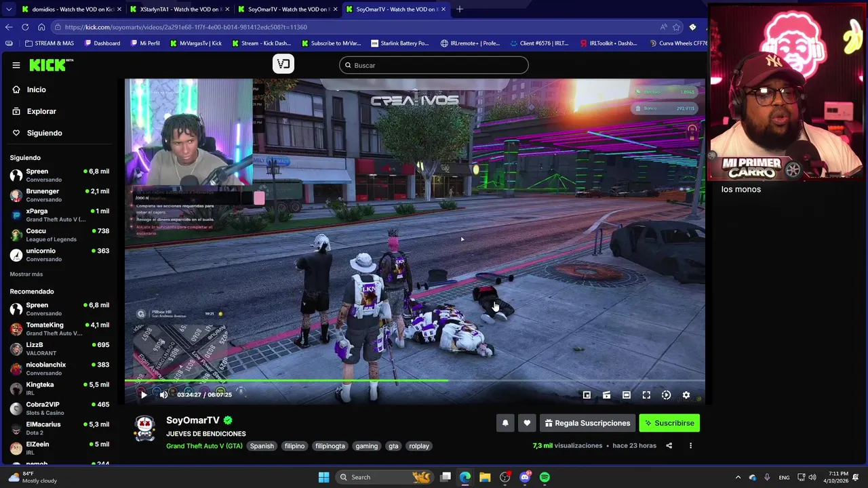Open Spreen in Siguiendo list
The image size is (868, 488).
point(60,175)
